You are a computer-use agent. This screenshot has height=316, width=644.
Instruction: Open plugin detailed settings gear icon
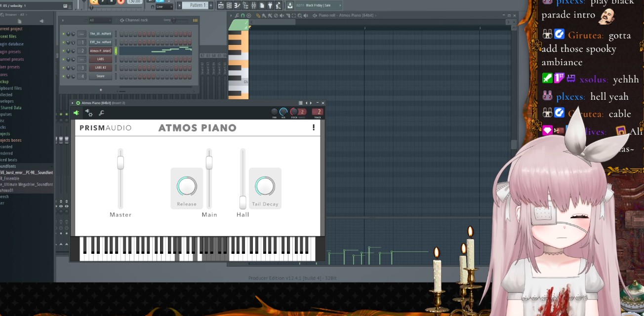pyautogui.click(x=89, y=113)
